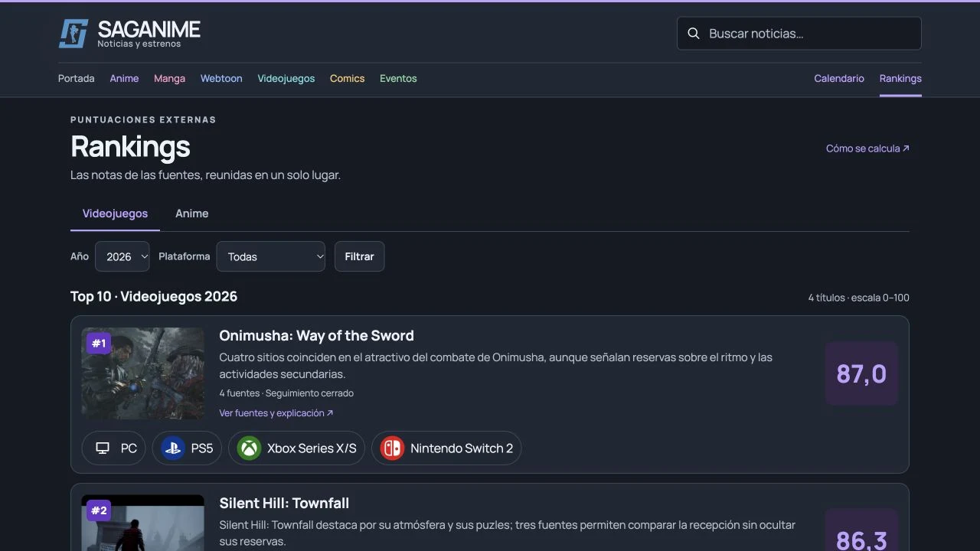
Task: Click the '4 fuentes · Seguimiento cerrado' text
Action: point(286,393)
